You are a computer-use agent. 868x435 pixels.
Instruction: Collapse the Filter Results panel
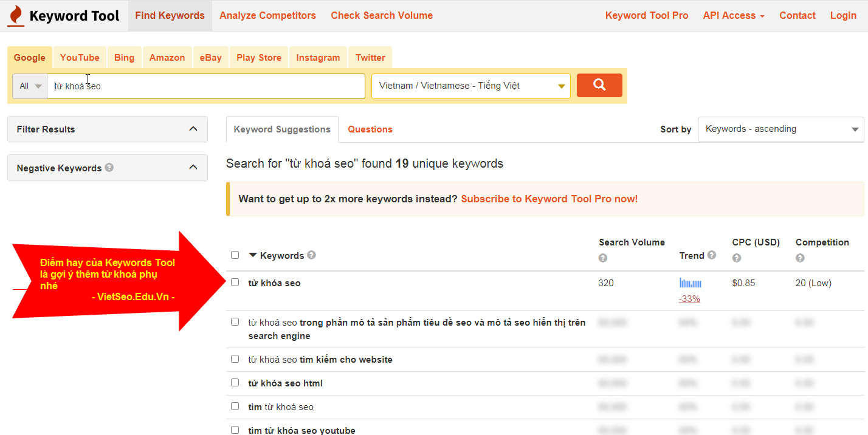click(x=193, y=129)
